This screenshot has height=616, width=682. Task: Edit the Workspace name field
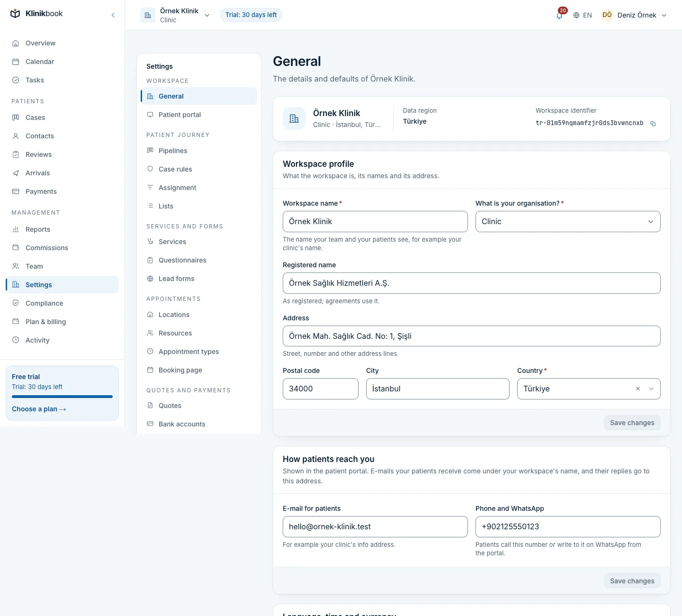coord(375,221)
